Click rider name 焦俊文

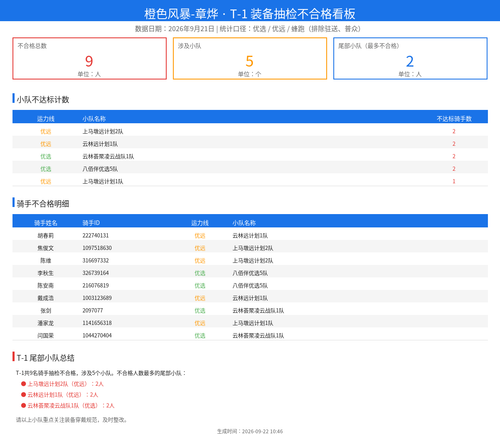click(x=46, y=248)
